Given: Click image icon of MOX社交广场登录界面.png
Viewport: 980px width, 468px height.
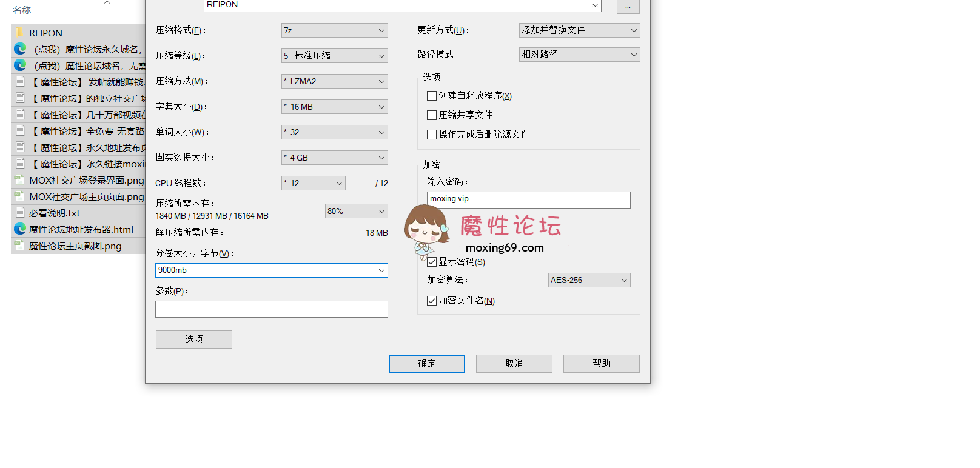Looking at the screenshot, I should [20, 180].
